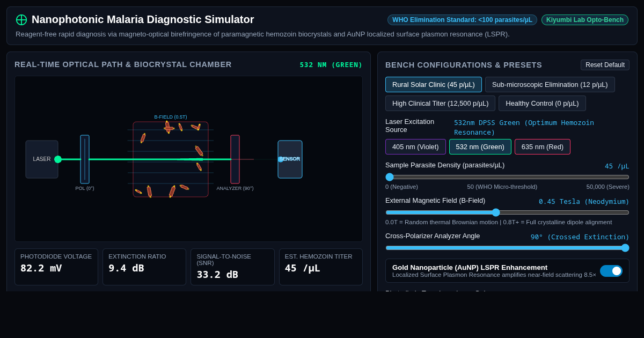The height and width of the screenshot is (338, 644).
Task: Choose the Healthy Control (0 p/µL) preset
Action: coord(542,103)
